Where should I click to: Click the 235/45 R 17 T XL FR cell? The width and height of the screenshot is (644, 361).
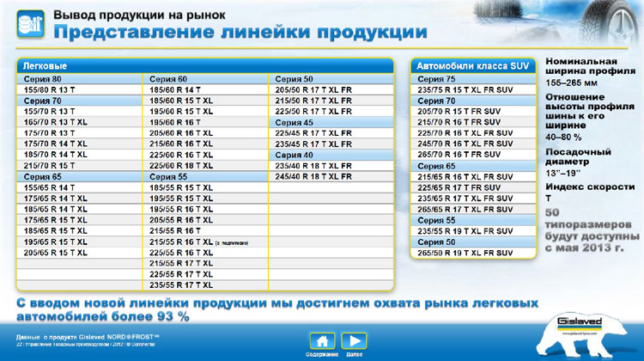point(331,144)
